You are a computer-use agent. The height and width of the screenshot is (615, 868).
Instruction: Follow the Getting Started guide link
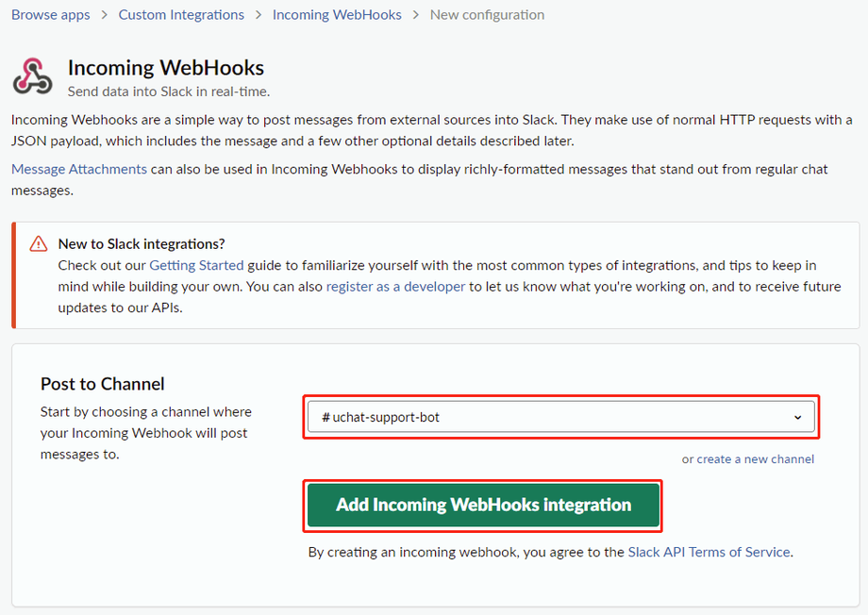pos(196,265)
